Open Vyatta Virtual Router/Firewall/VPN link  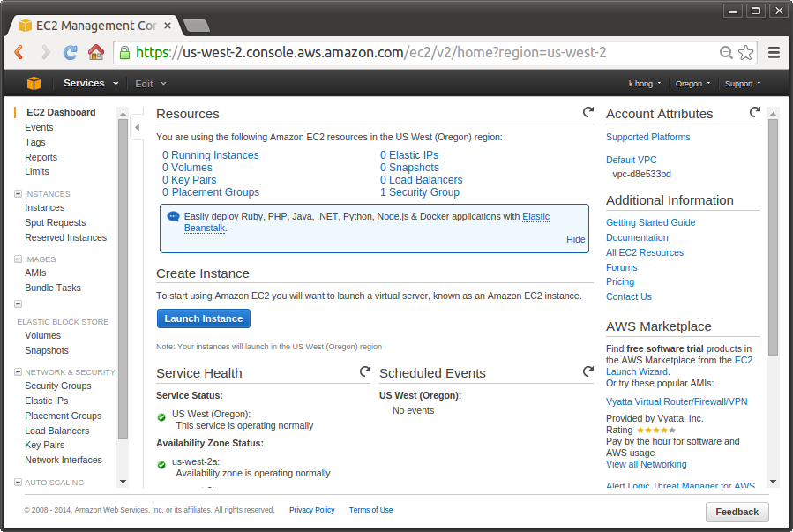click(x=677, y=401)
